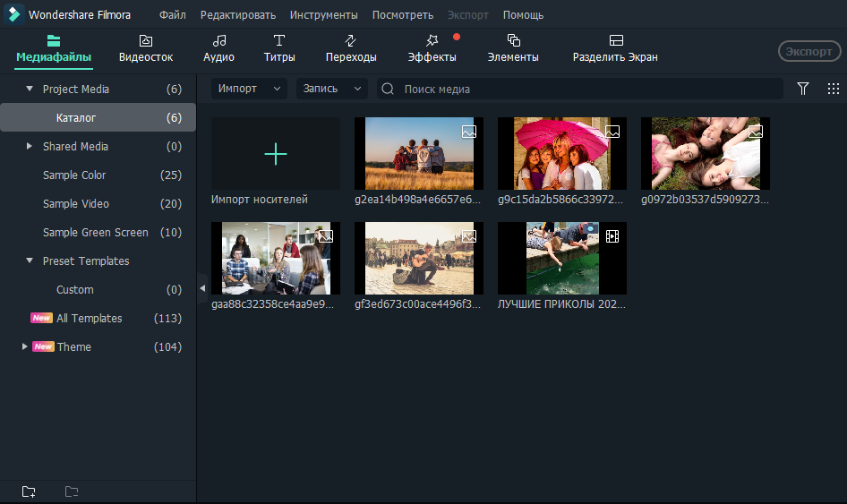
Task: Click the New badge beside All Templates
Action: pyautogui.click(x=41, y=318)
